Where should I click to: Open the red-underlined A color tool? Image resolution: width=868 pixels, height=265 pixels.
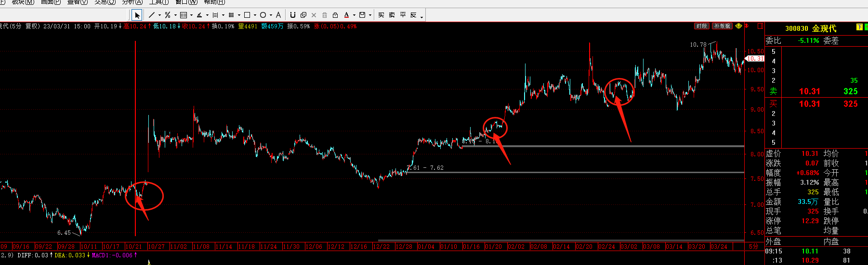pos(346,15)
